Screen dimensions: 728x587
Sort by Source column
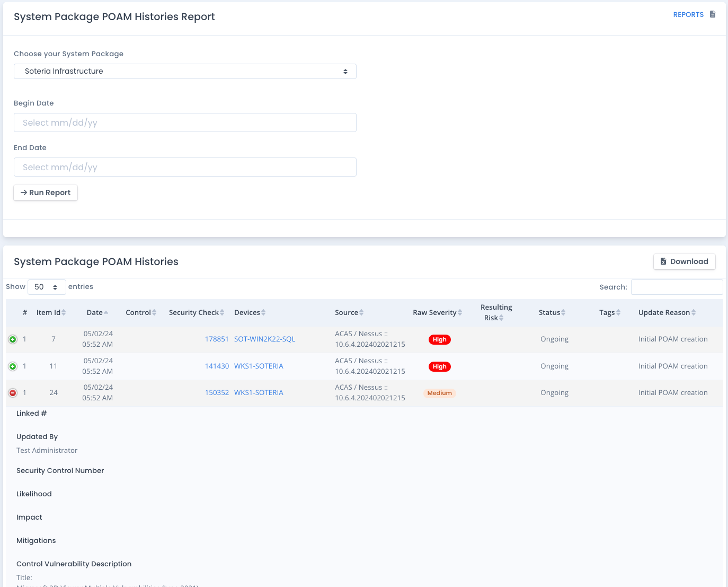pyautogui.click(x=349, y=313)
